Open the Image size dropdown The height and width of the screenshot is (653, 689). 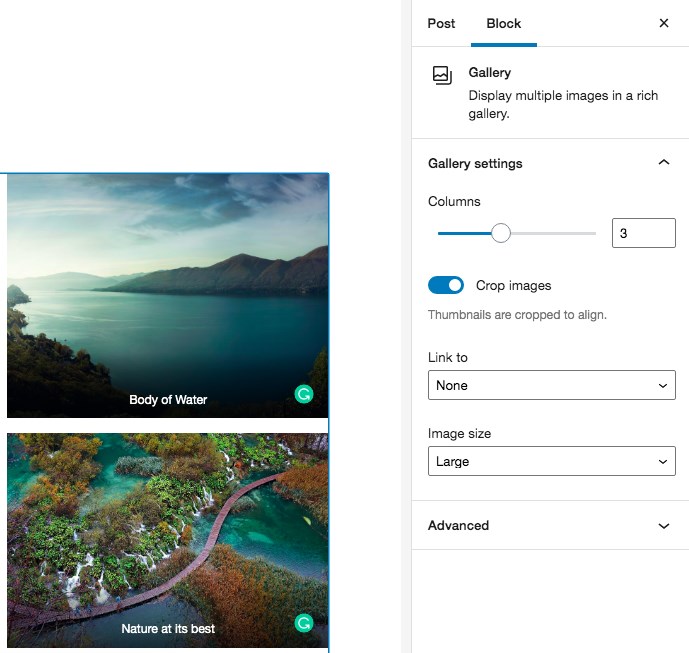[551, 461]
